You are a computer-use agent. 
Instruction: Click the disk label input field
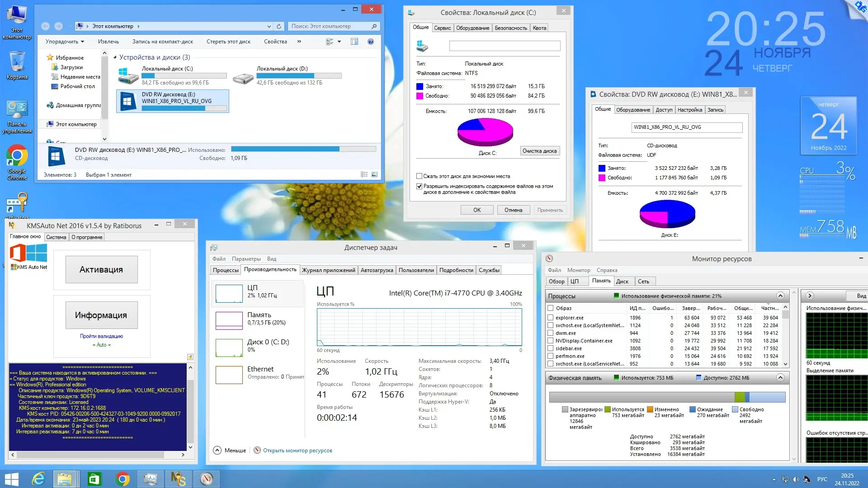click(x=504, y=46)
